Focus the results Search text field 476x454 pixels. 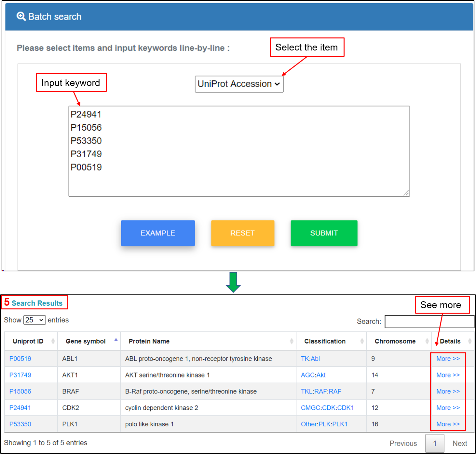[429, 321]
